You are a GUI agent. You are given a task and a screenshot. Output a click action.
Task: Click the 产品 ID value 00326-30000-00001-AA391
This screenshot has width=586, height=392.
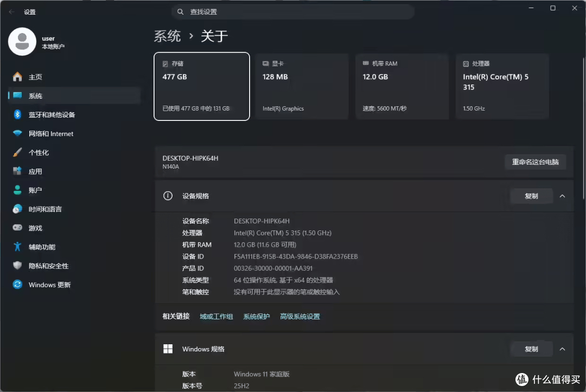click(273, 268)
